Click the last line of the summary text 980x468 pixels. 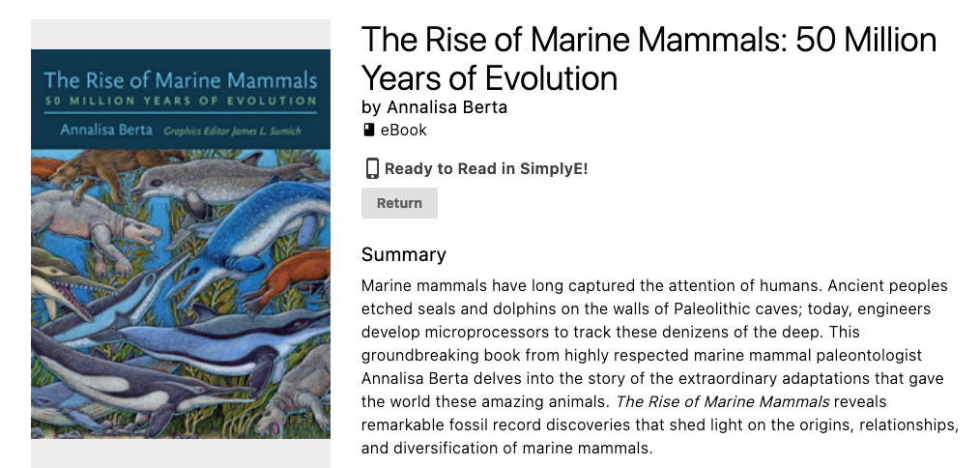click(506, 448)
